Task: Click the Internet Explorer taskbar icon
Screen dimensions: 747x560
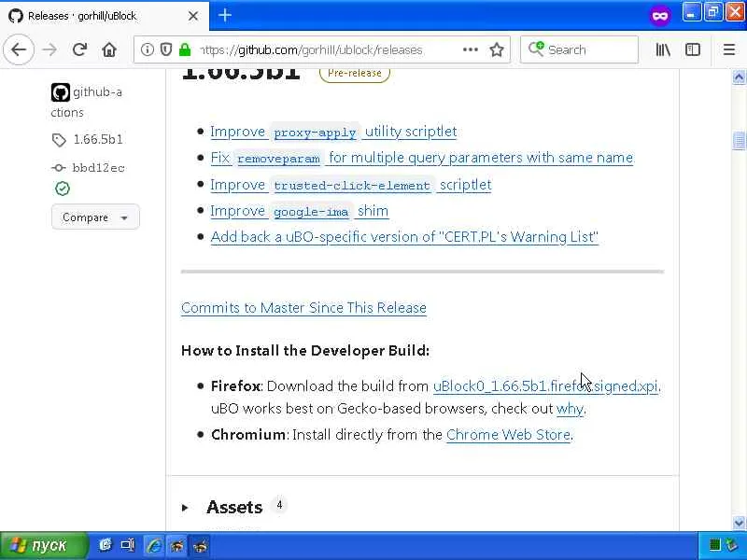Action: click(x=154, y=545)
